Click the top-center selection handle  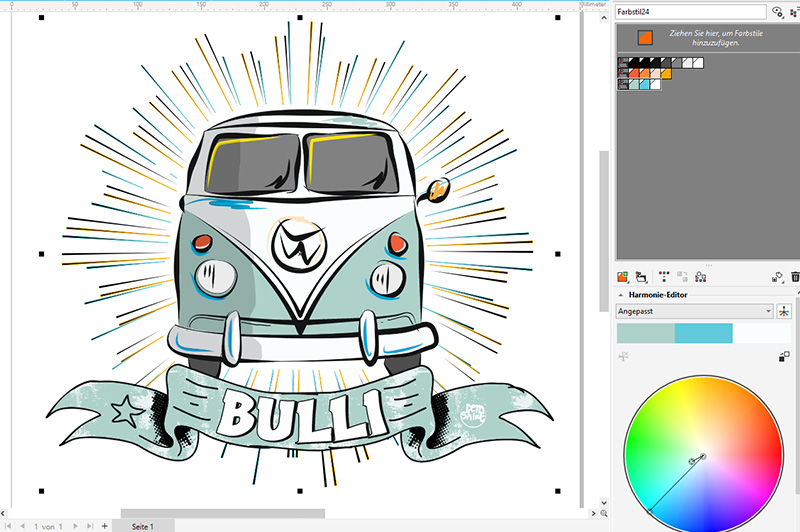pyautogui.click(x=300, y=18)
